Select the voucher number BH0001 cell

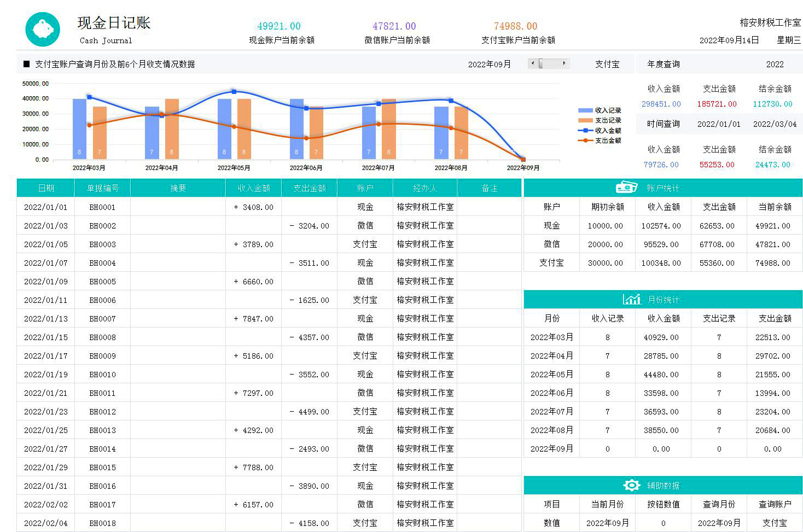(103, 207)
